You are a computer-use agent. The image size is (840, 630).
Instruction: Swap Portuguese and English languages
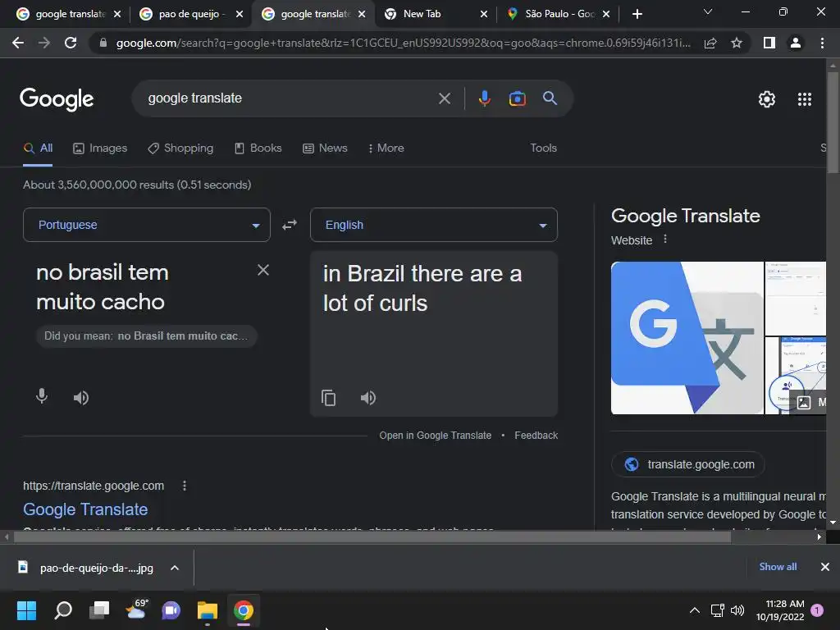coord(290,225)
